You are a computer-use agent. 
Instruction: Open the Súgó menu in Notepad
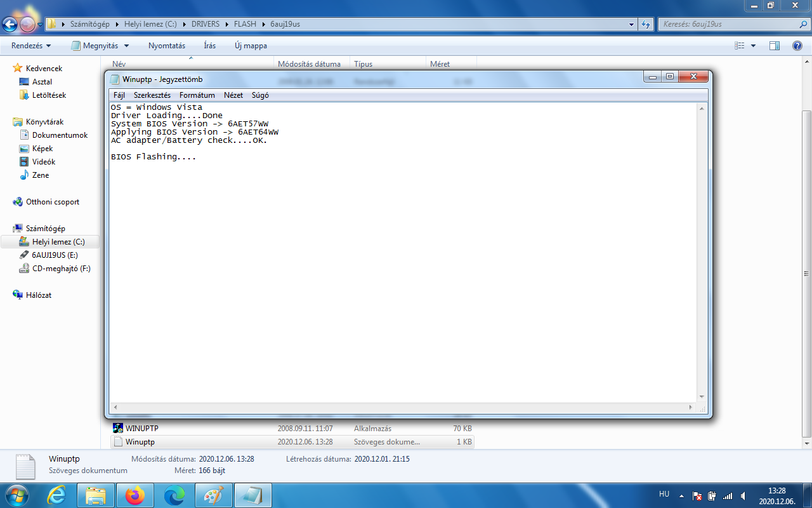click(x=260, y=95)
